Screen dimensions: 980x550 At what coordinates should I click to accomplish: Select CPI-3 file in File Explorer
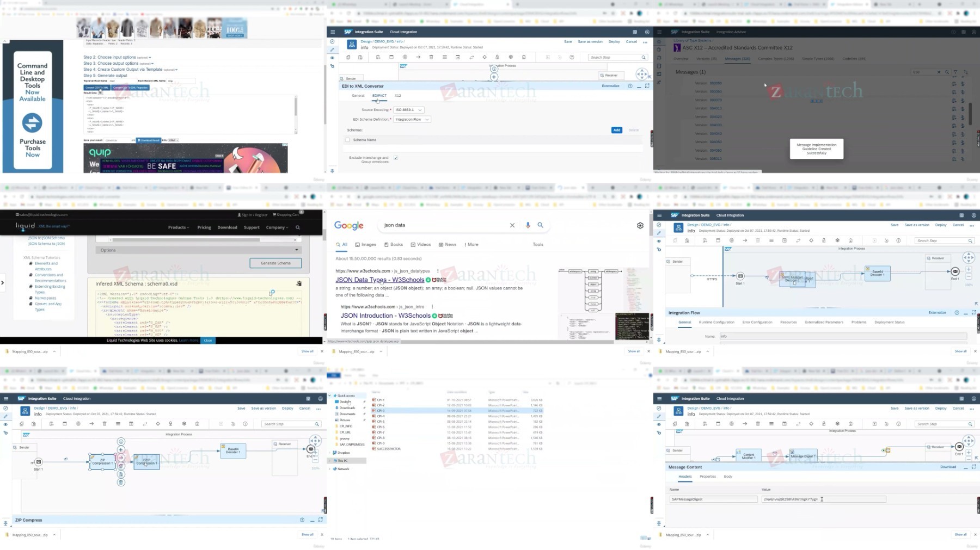pyautogui.click(x=457, y=411)
